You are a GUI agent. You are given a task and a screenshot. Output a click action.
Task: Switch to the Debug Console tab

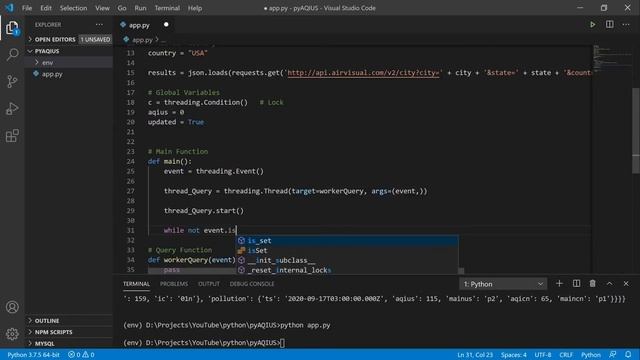(252, 284)
